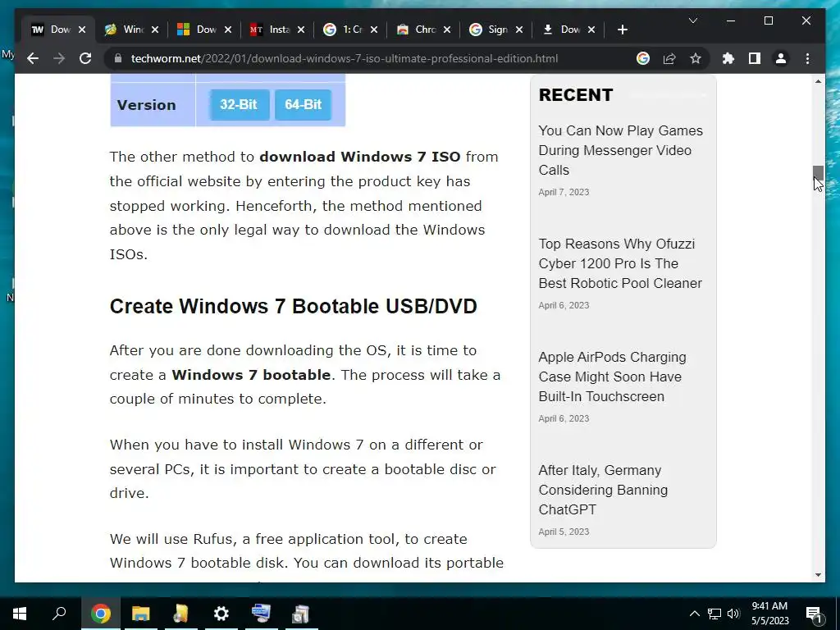The height and width of the screenshot is (630, 840).
Task: Expand the tab search chevron
Action: [692, 21]
